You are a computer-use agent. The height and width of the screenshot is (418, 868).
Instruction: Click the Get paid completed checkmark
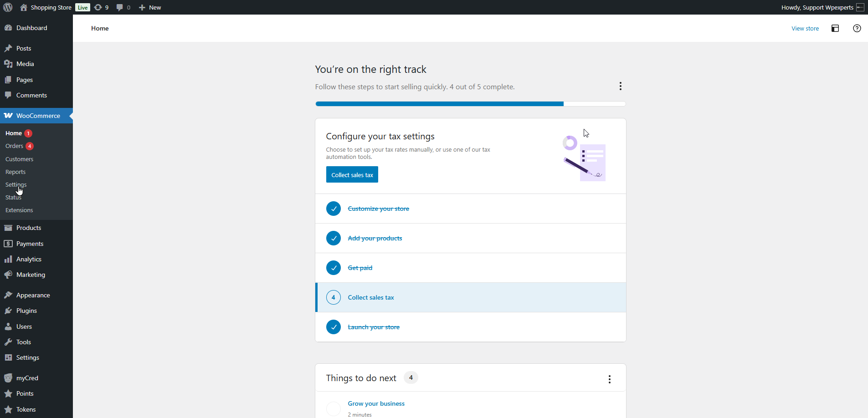click(x=334, y=268)
